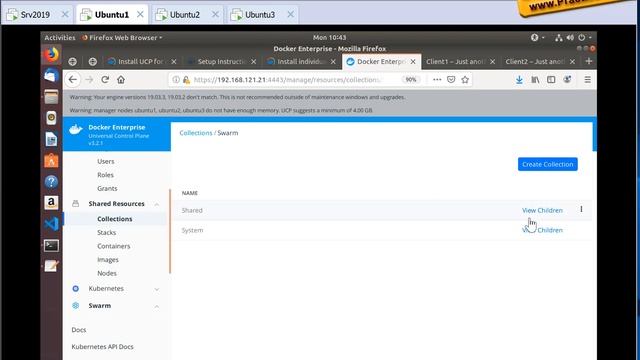
Task: Open Ubuntu Software center in dock
Action: click(51, 161)
